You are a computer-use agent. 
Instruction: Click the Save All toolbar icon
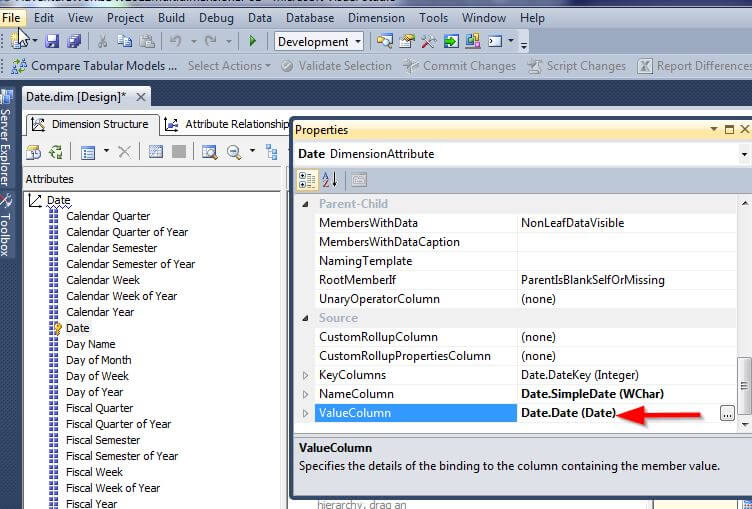[74, 41]
